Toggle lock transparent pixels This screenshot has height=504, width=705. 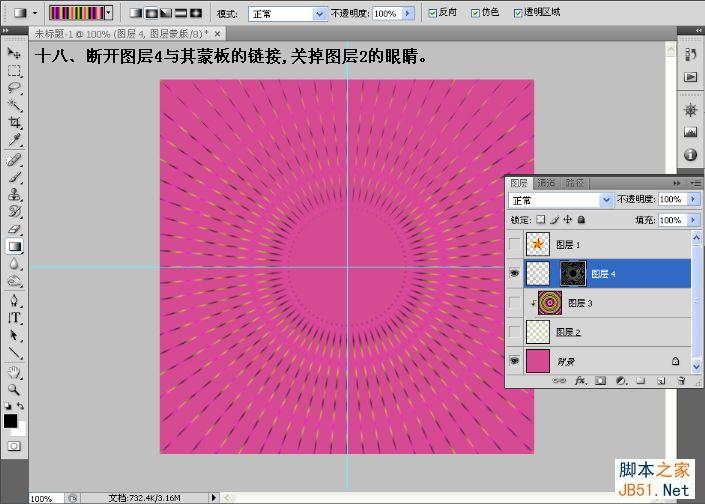tap(541, 219)
